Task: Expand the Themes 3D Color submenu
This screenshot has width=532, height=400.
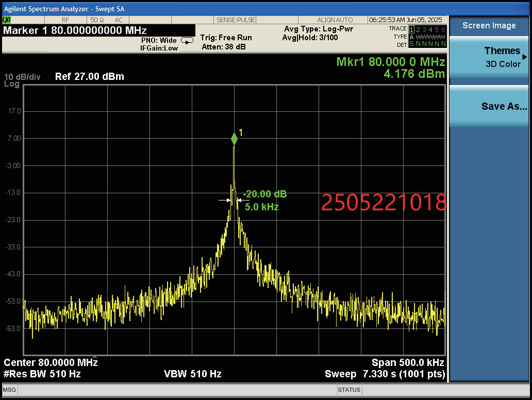Action: pos(489,57)
